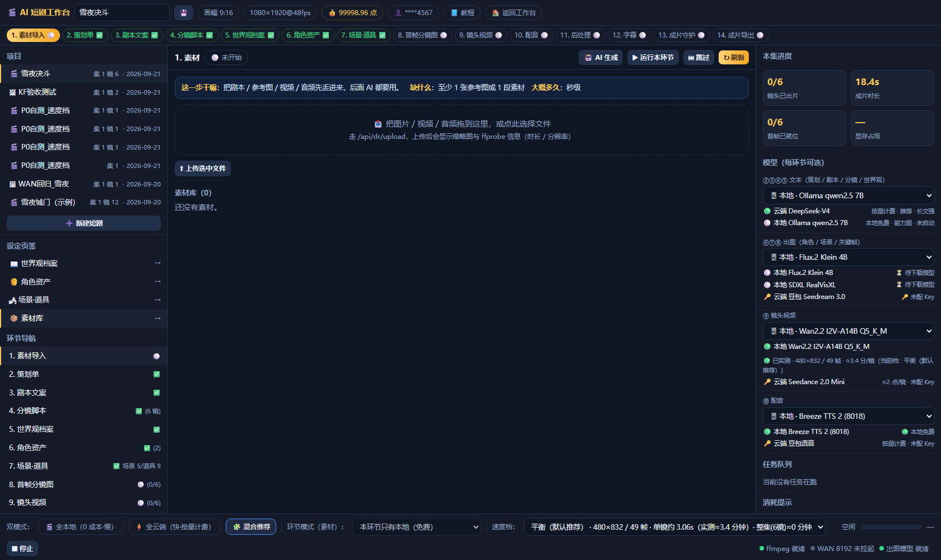Switch to the 2. 策划单 step tab
Image resolution: width=941 pixels, height=560 pixels.
85,35
